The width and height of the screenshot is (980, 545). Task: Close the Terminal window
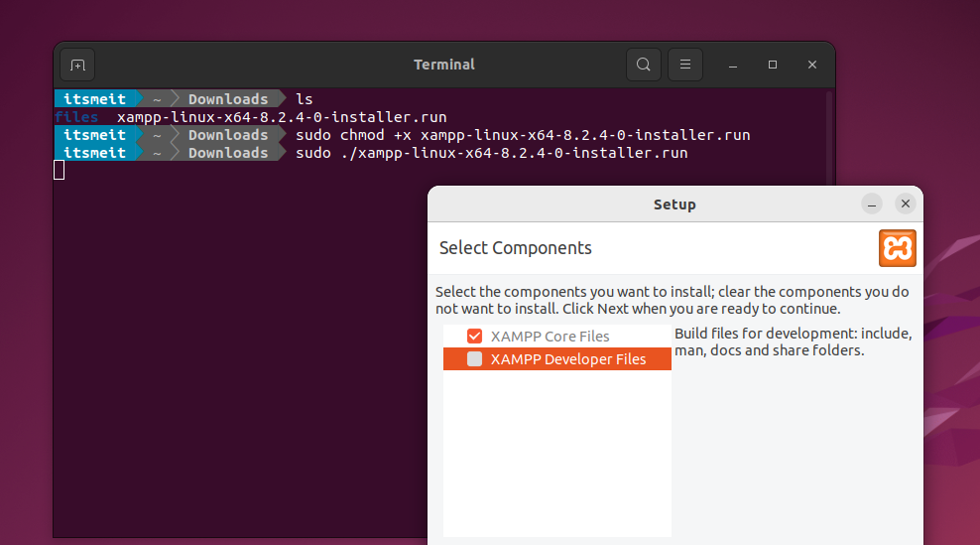click(x=812, y=65)
